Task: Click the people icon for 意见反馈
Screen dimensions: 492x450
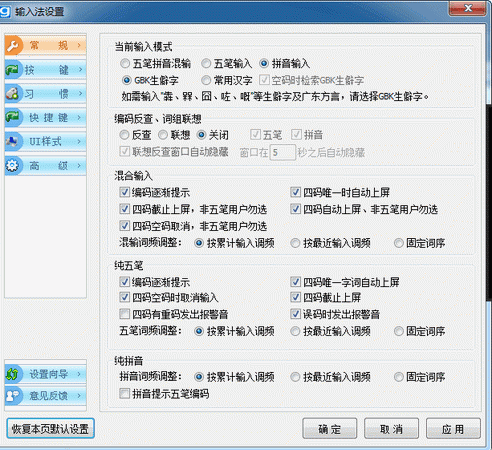Action: (x=13, y=396)
